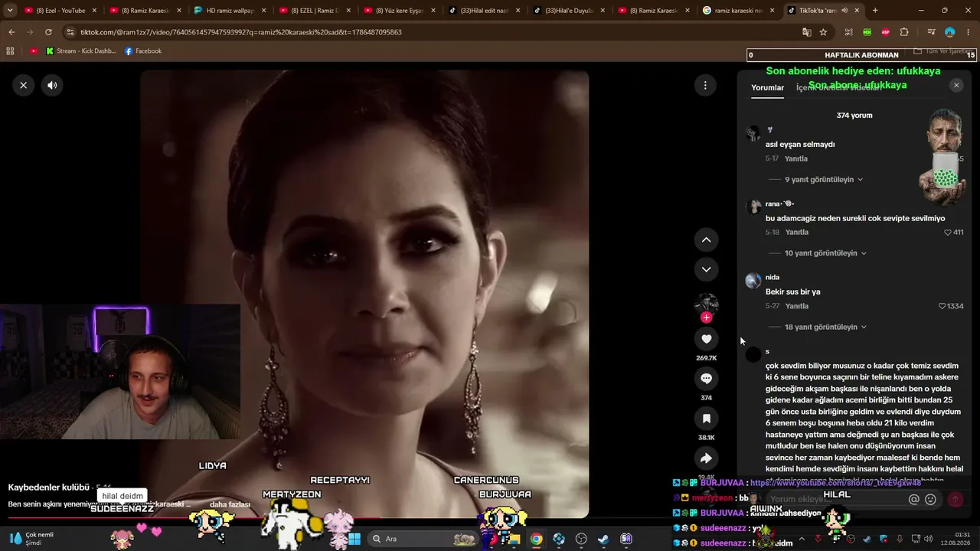Click the taskbar 'Ara' search box
The height and width of the screenshot is (551, 980).
coord(423,539)
